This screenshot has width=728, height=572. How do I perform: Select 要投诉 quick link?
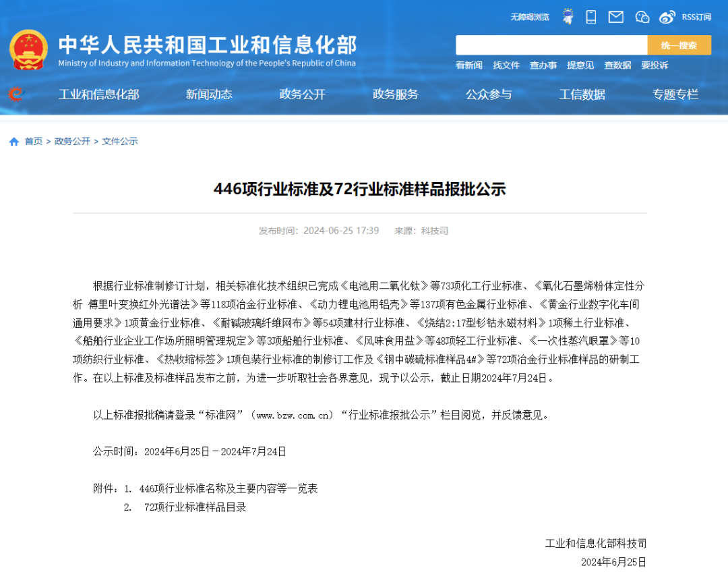(x=655, y=65)
